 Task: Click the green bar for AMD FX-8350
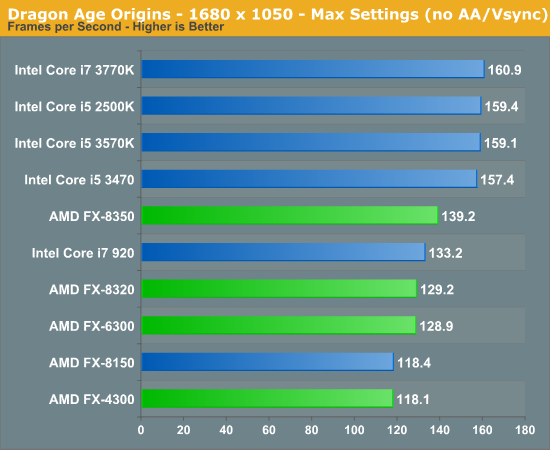(x=290, y=215)
